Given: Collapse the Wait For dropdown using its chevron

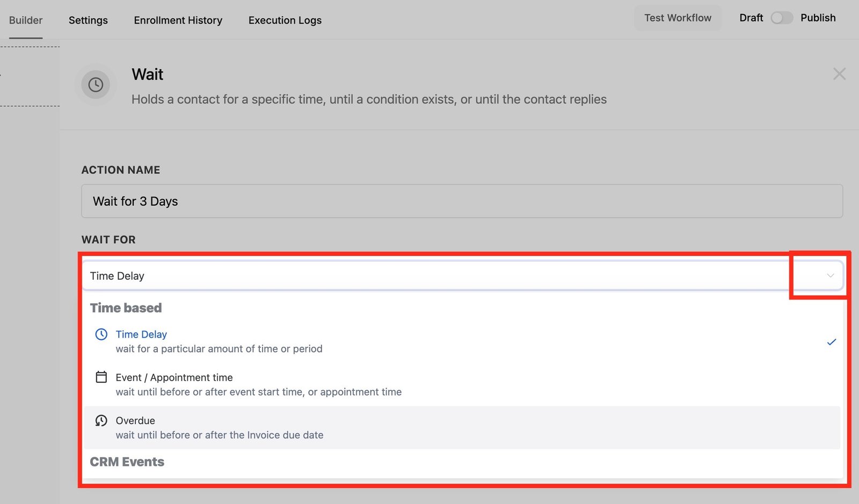Looking at the screenshot, I should pyautogui.click(x=830, y=276).
